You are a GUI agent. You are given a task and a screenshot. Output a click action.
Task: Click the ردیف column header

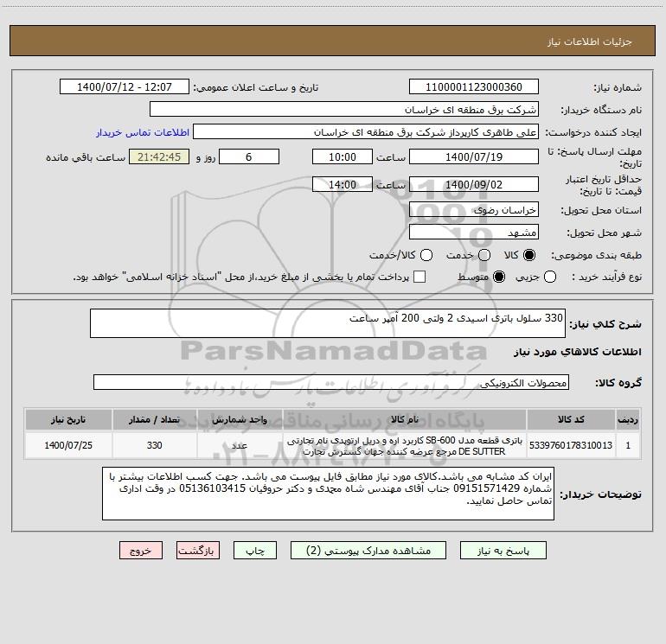[x=628, y=419]
